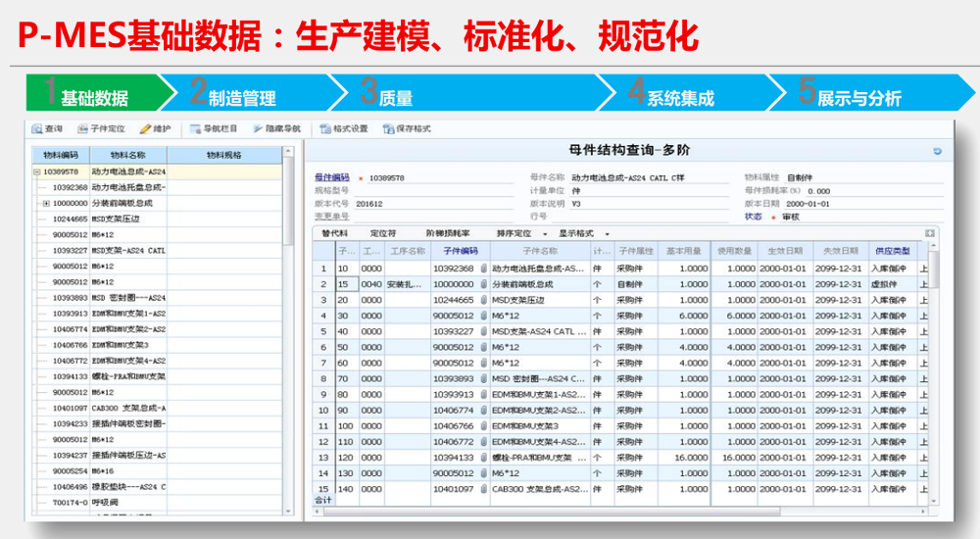980x539 pixels.
Task: Collapse the 10389578 root tree node
Action: (36, 171)
